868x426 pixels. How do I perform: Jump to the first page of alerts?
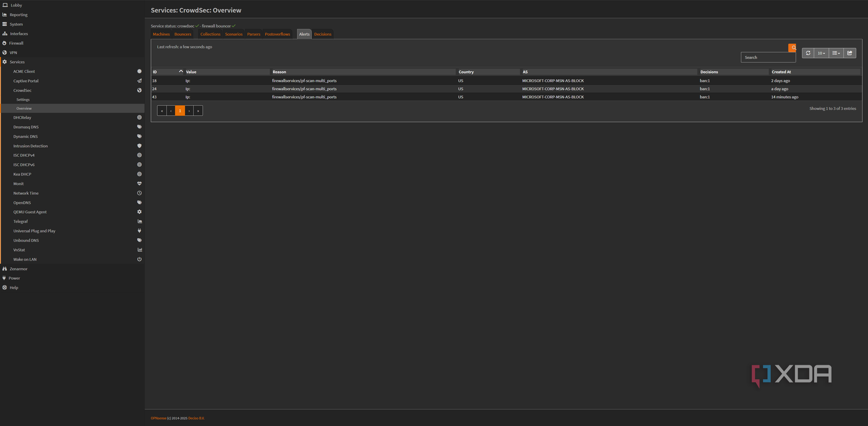coord(162,110)
